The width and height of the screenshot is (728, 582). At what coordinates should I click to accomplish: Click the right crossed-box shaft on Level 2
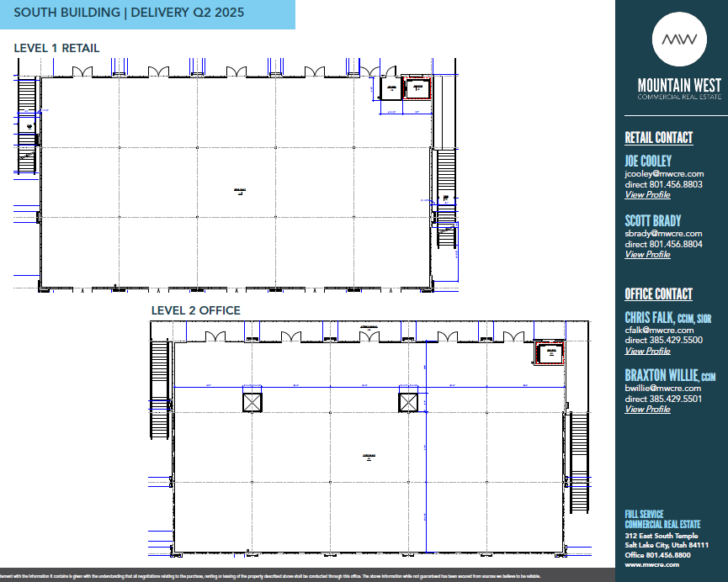click(409, 401)
